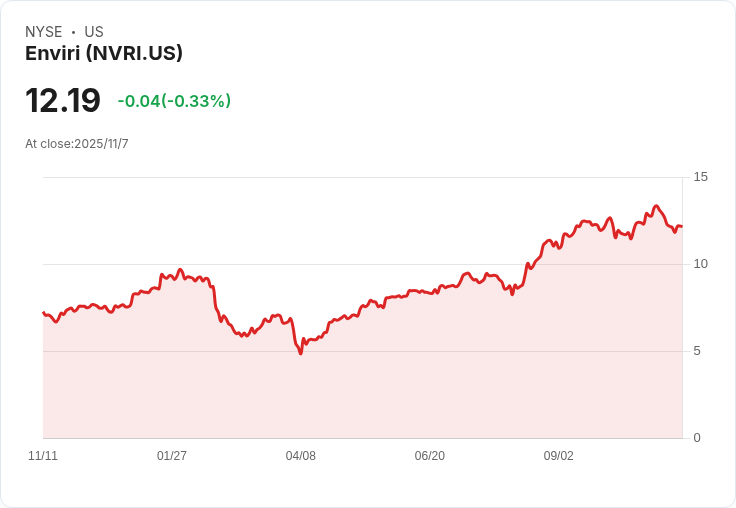Screen dimensions: 736x508
Task: Click the 10 value on price axis
Action: pyautogui.click(x=700, y=264)
